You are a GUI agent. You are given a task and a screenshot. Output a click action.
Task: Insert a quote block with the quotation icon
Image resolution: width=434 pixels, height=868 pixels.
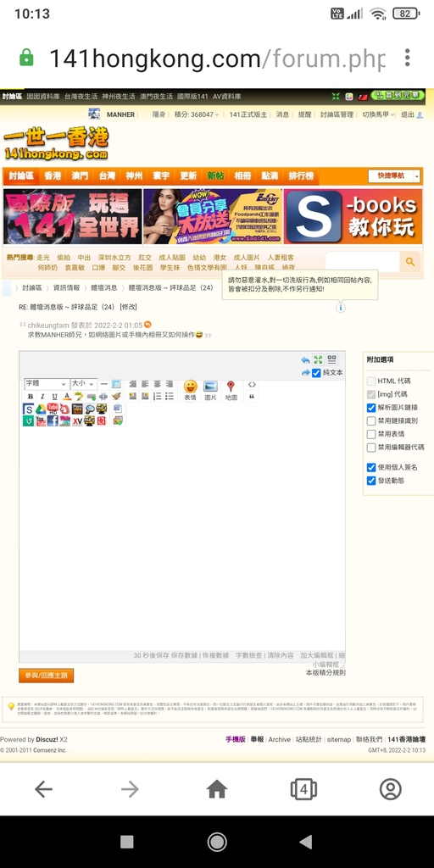pyautogui.click(x=252, y=397)
